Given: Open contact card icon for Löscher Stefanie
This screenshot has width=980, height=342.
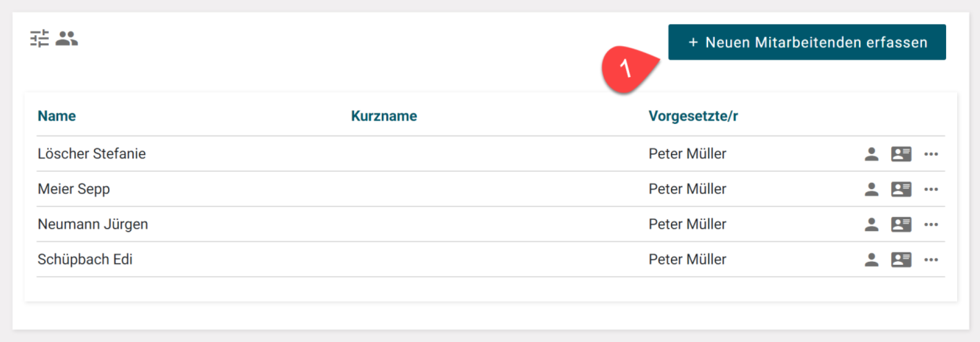Looking at the screenshot, I should coord(901,154).
